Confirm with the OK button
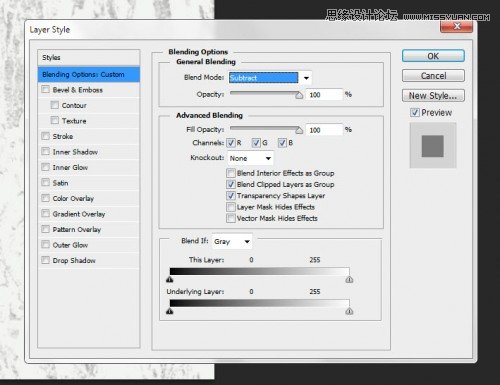Viewport: 500px width, 385px height. coord(433,56)
